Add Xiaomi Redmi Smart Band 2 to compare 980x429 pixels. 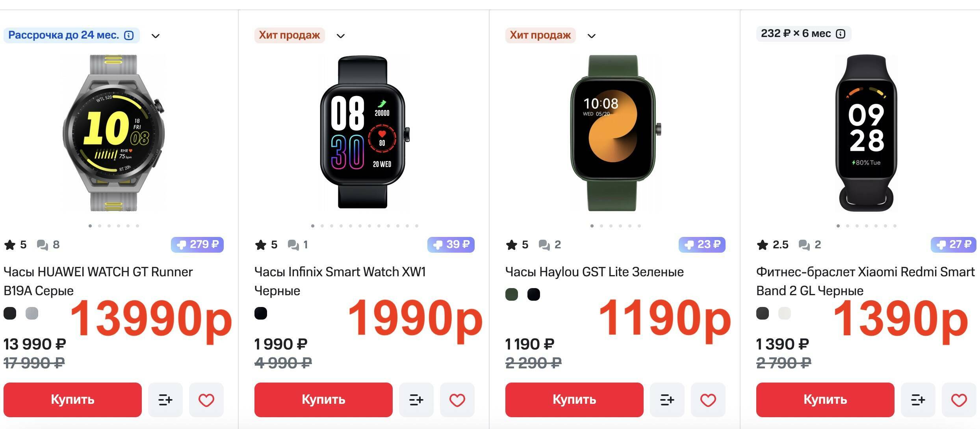918,400
